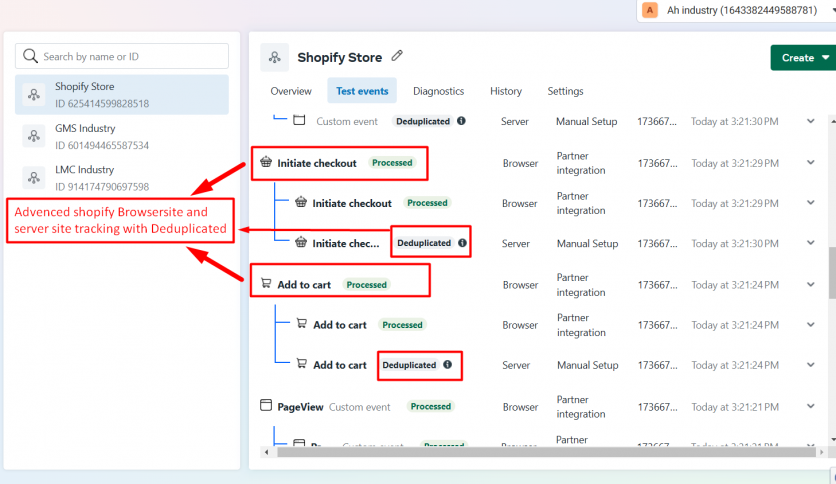Click the parent Add to cart event name
This screenshot has width=836, height=484.
click(304, 285)
